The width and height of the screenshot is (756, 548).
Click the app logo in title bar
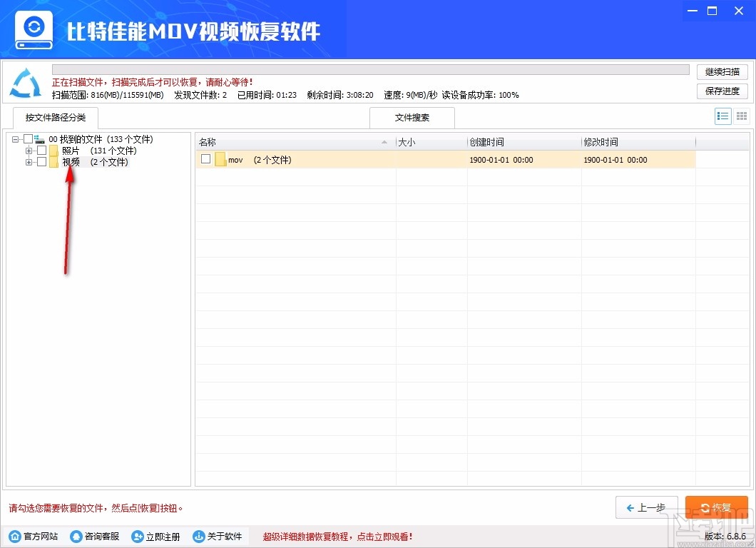click(33, 29)
